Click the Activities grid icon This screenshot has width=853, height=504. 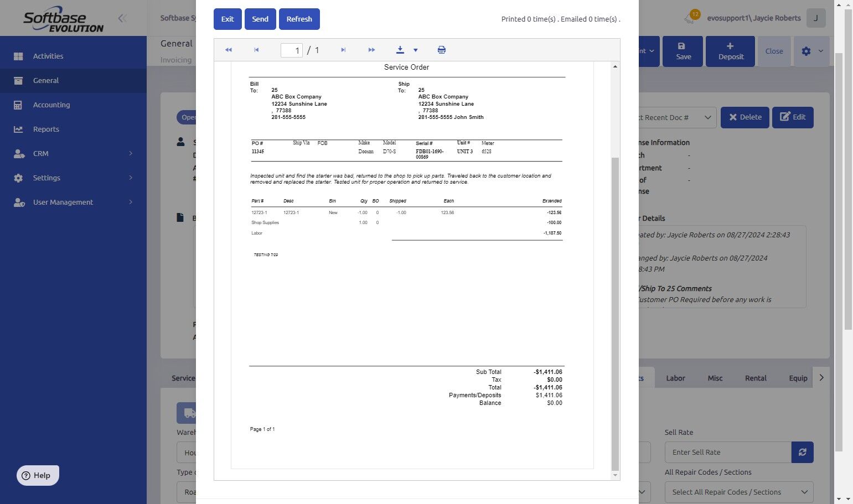coord(18,56)
